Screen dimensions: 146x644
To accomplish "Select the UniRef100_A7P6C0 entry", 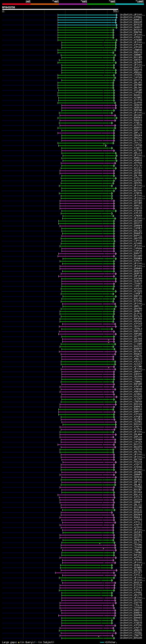I will click(131, 37).
